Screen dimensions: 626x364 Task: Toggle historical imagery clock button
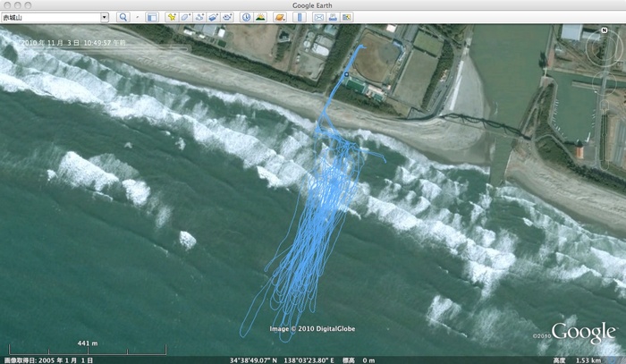[x=246, y=17]
